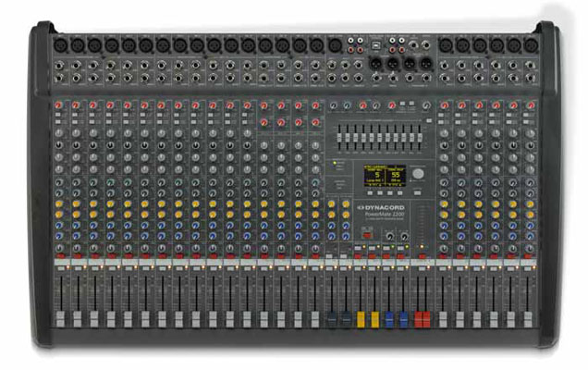The width and height of the screenshot is (588, 370).
Task: Click the left yellow fader cap
Action: coord(361,318)
